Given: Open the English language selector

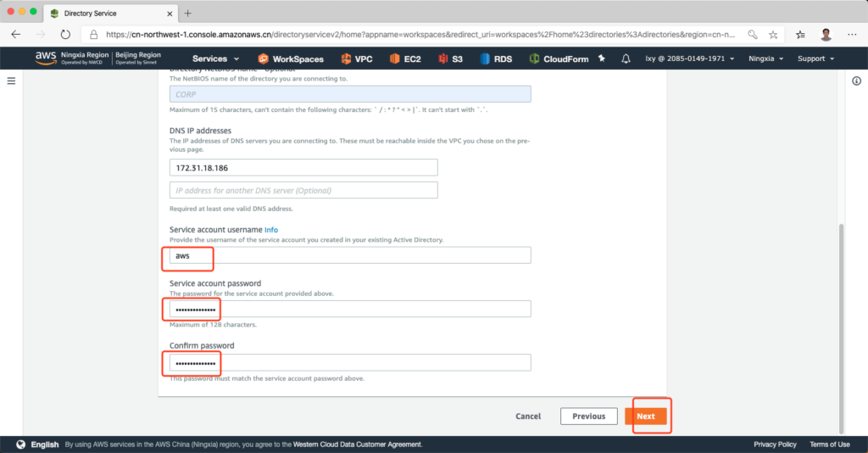Looking at the screenshot, I should coord(38,445).
